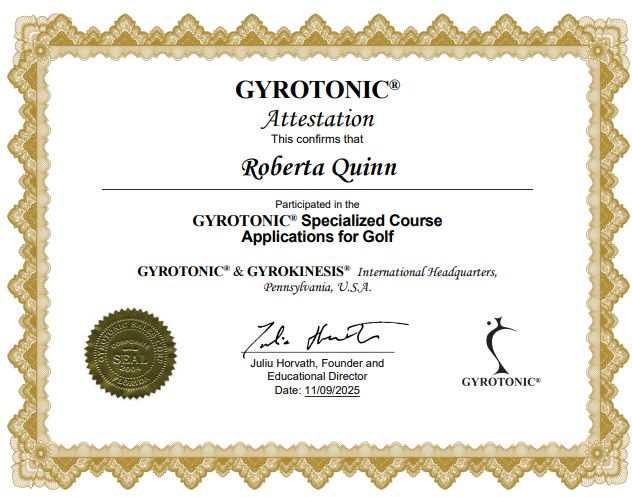
Task: Click the registered trademark symbol after the top GYROTONIC heading
Action: click(x=395, y=86)
